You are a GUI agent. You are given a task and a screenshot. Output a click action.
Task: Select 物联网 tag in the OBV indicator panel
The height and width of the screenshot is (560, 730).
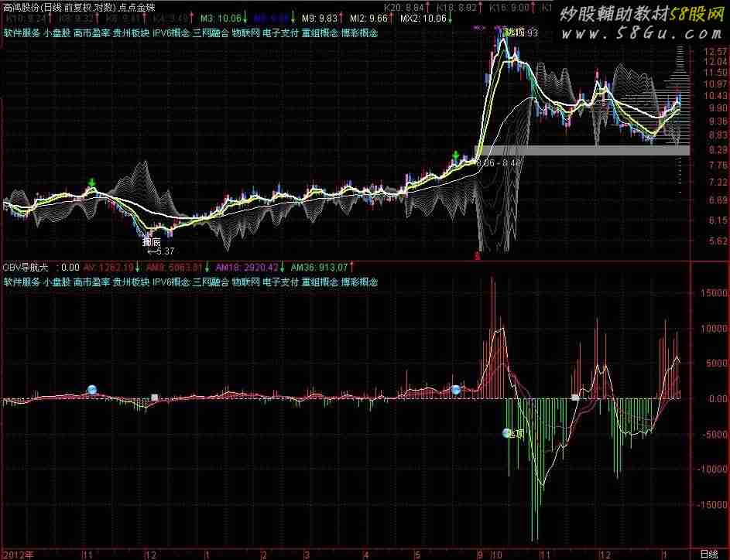click(246, 282)
